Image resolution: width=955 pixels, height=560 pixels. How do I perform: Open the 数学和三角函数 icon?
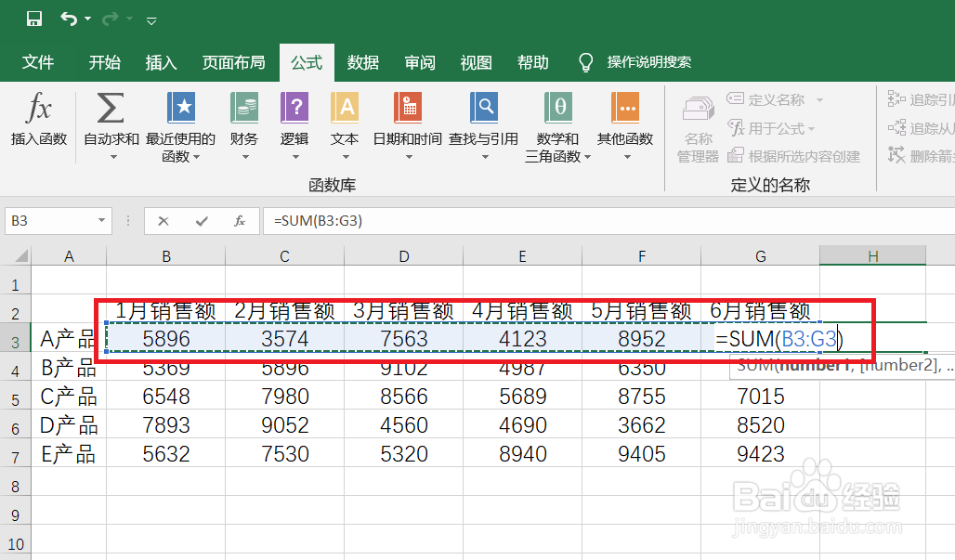coord(558,108)
